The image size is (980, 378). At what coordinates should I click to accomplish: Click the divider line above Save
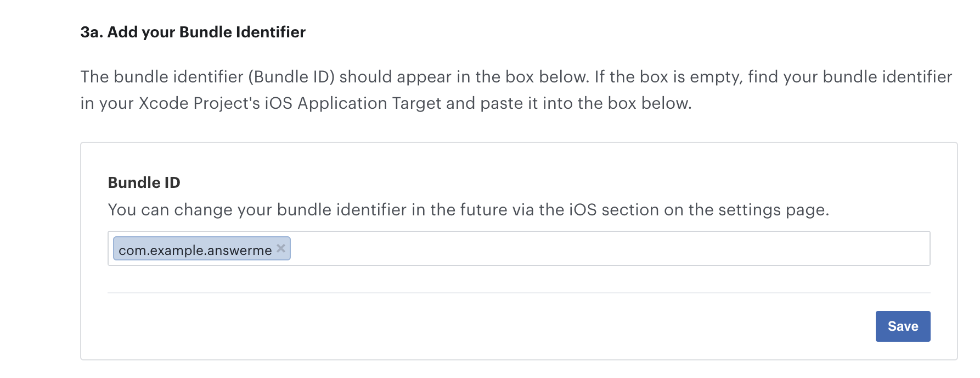pos(519,293)
